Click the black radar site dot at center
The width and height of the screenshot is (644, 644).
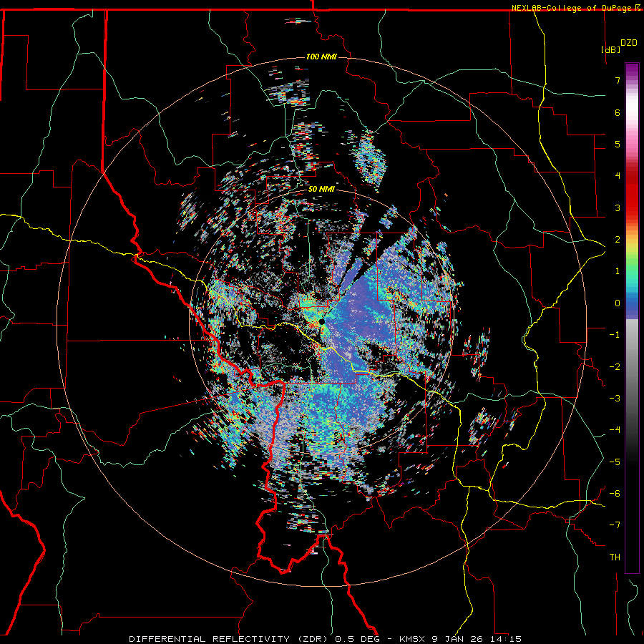pos(322,321)
